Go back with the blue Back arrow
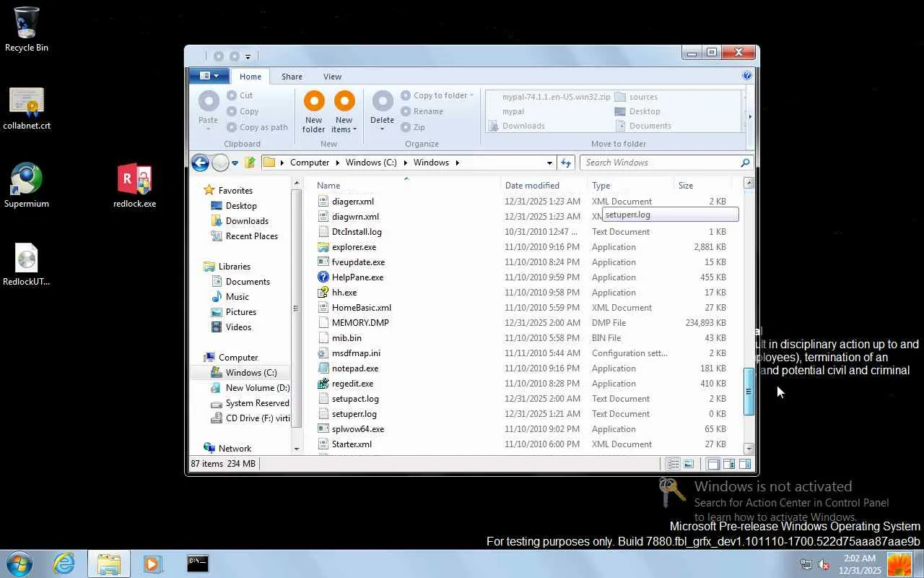924x578 pixels. tap(200, 163)
